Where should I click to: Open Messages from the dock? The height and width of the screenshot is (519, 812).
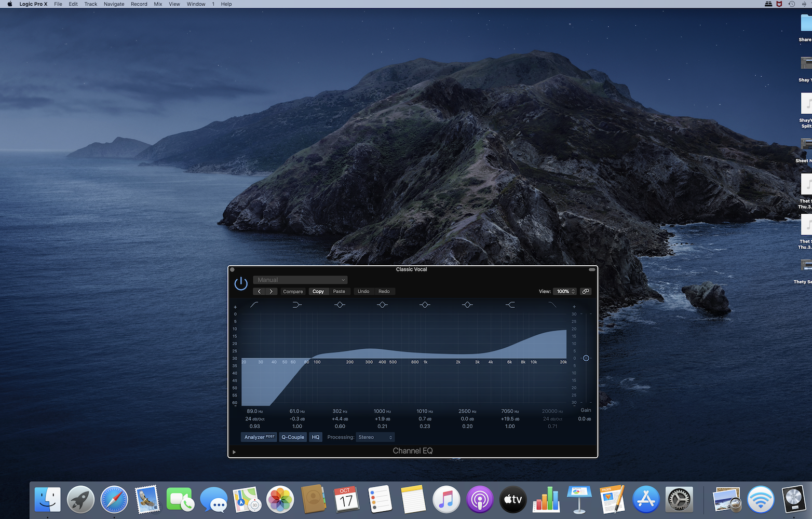(x=214, y=500)
